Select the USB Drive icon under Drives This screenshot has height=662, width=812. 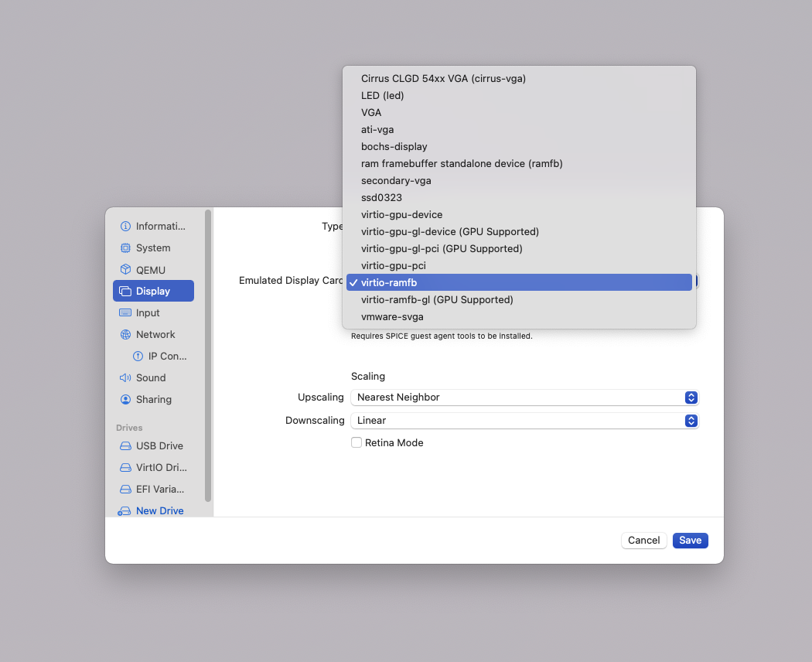pos(126,445)
